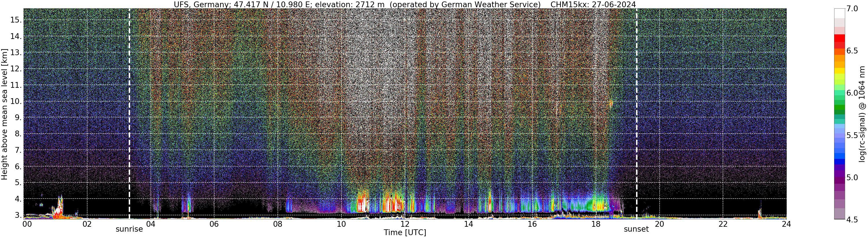Click the x-axis tick label '00'

(x=27, y=224)
